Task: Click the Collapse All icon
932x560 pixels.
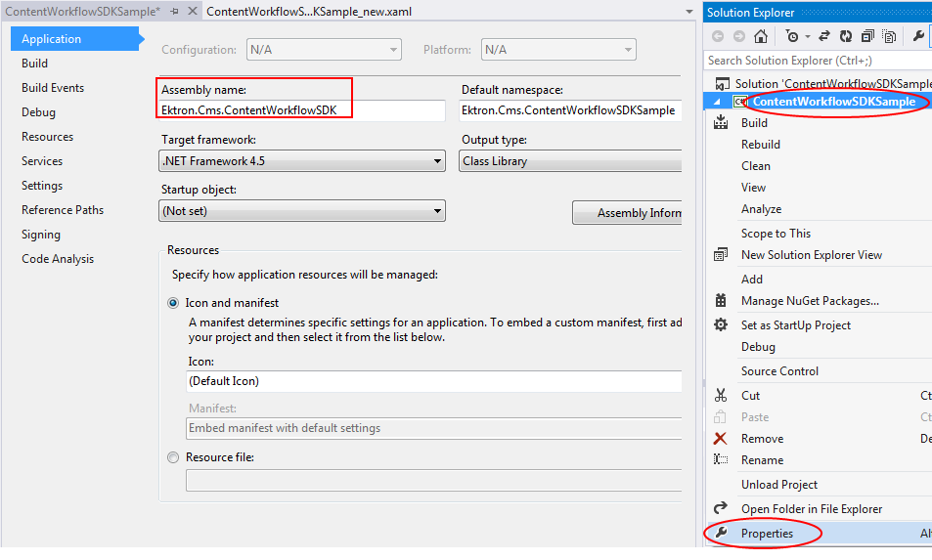Action: click(x=867, y=37)
